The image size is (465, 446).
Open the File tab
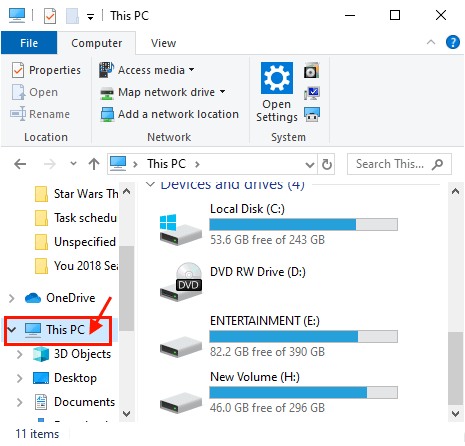click(29, 43)
